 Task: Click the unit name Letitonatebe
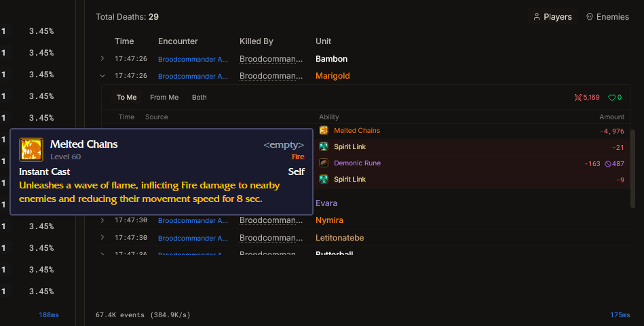[340, 237]
